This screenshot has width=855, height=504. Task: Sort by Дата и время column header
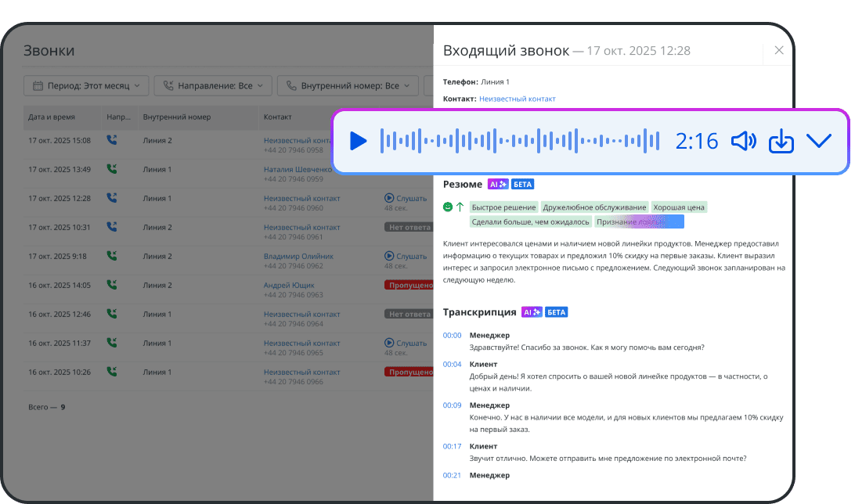pos(52,117)
